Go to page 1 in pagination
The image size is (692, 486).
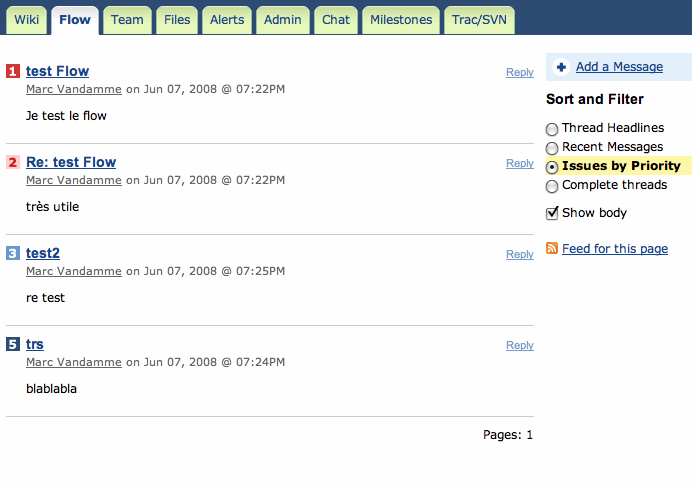529,435
